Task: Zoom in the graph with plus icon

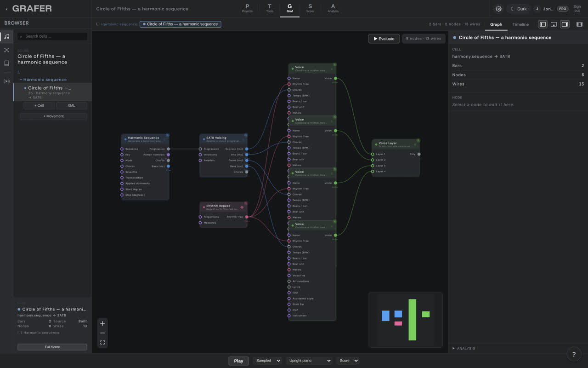Action: [x=102, y=323]
